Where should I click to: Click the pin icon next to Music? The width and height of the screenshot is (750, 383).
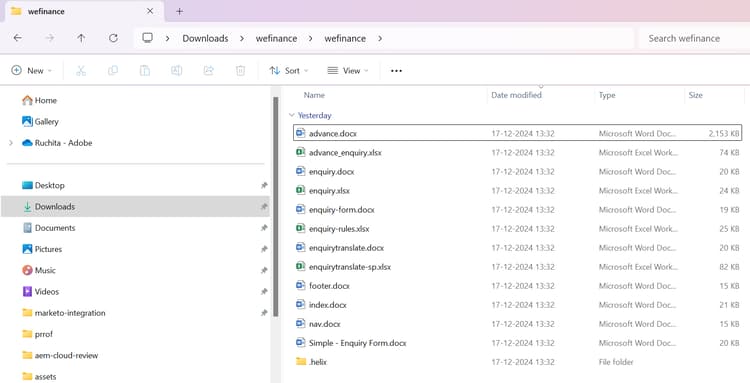click(264, 270)
